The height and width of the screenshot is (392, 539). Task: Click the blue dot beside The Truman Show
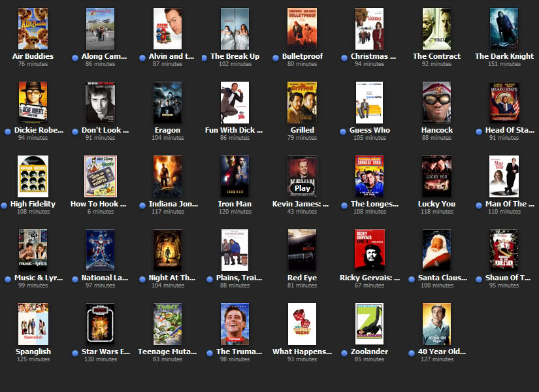(x=210, y=353)
